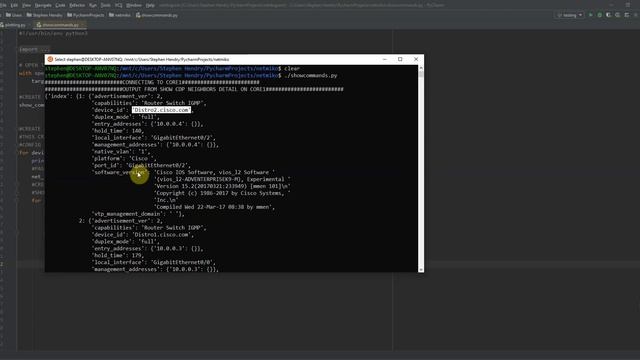Screen dimensions: 640x360
Task: Click 'Version 15.2(20170321:233949)' line
Action: (222, 186)
